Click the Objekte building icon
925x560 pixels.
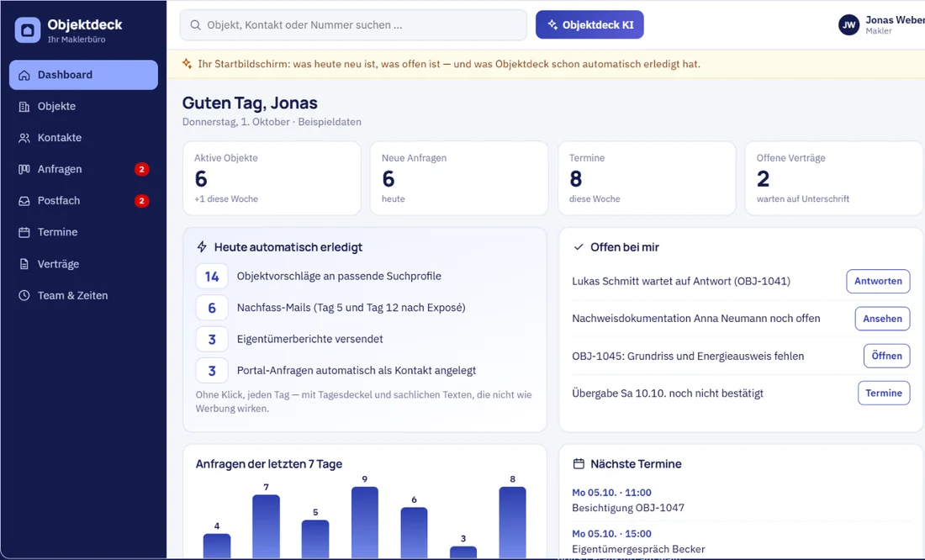click(24, 106)
